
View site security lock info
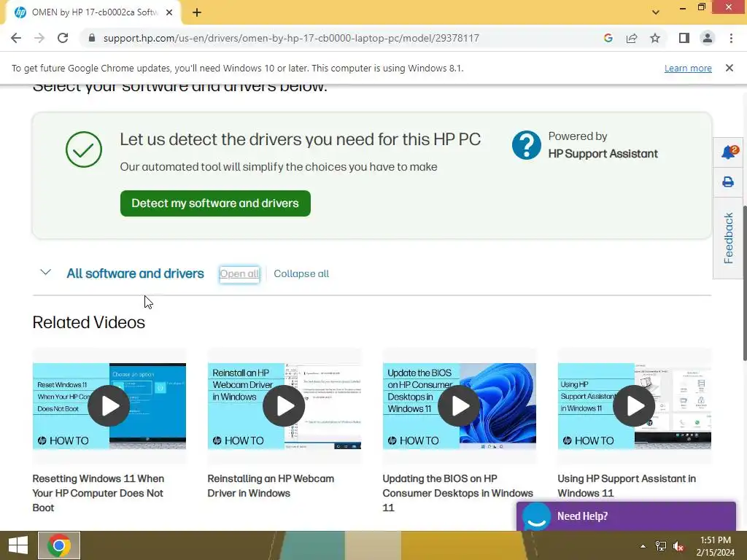(x=92, y=38)
